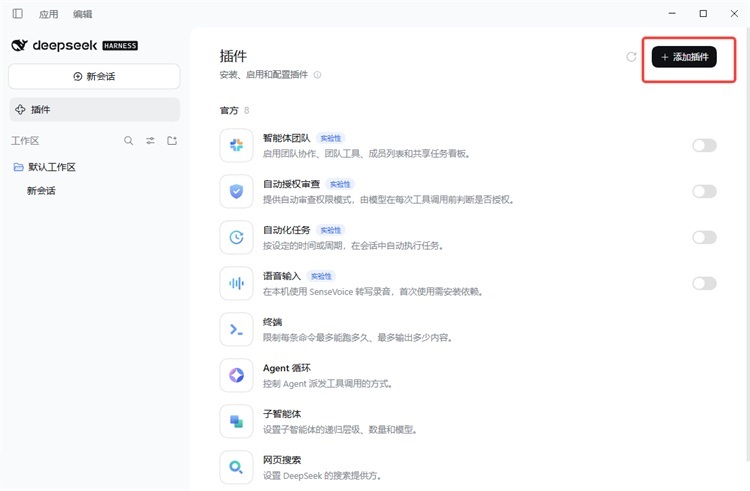Click 自动化任务 clock icon
The image size is (750, 491).
click(x=236, y=237)
